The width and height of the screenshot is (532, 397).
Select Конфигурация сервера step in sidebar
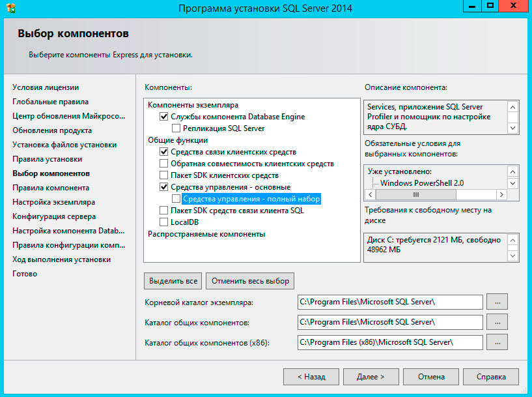pos(54,216)
